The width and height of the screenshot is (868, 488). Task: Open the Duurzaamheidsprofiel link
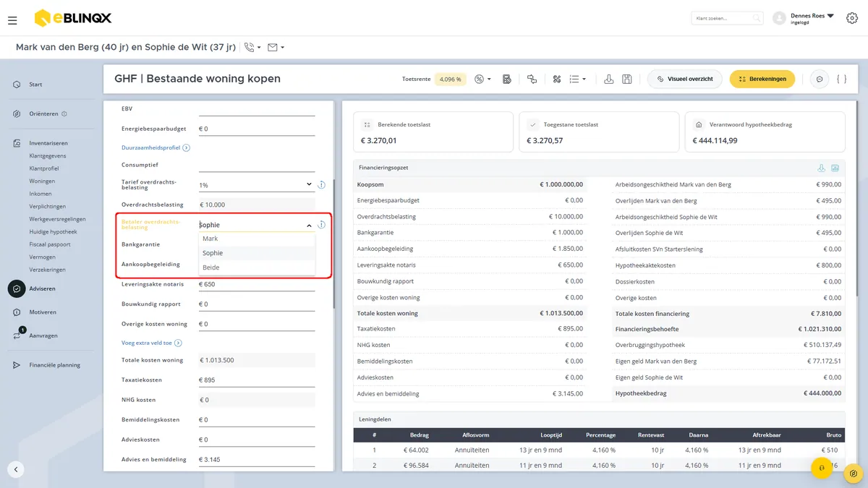click(x=156, y=147)
